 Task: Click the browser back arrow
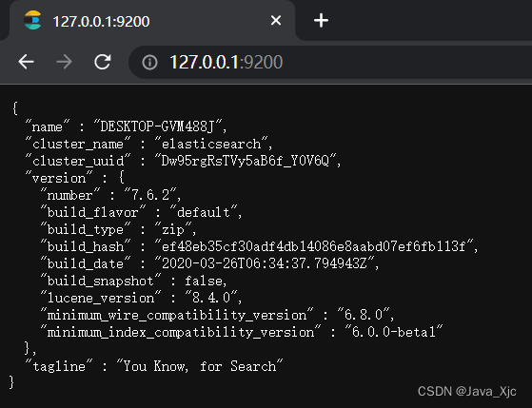26,62
